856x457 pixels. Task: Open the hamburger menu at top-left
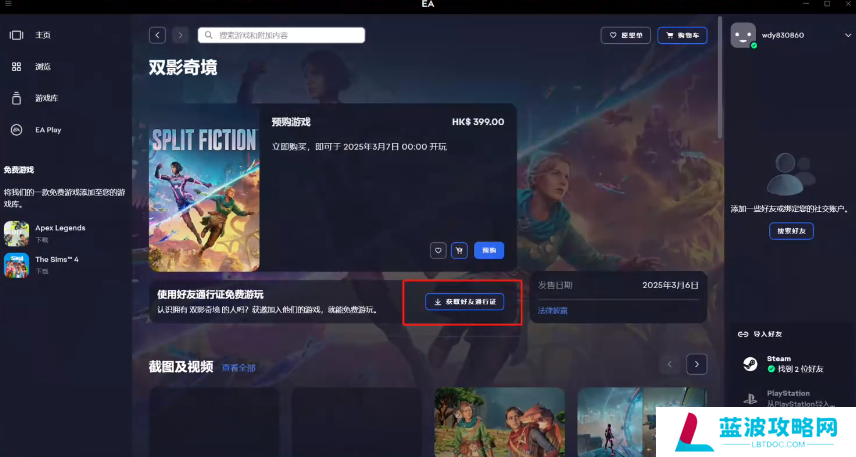coord(8,4)
